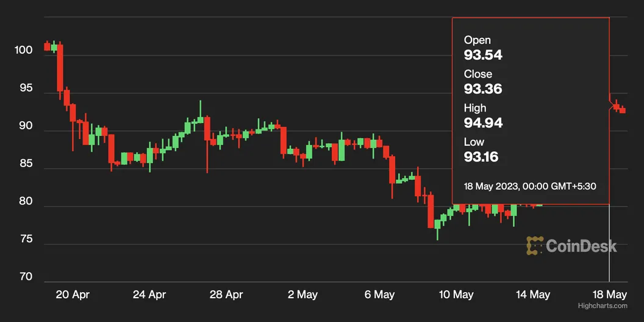Select the 20 Apr x-axis label
This screenshot has width=644, height=322.
click(73, 295)
